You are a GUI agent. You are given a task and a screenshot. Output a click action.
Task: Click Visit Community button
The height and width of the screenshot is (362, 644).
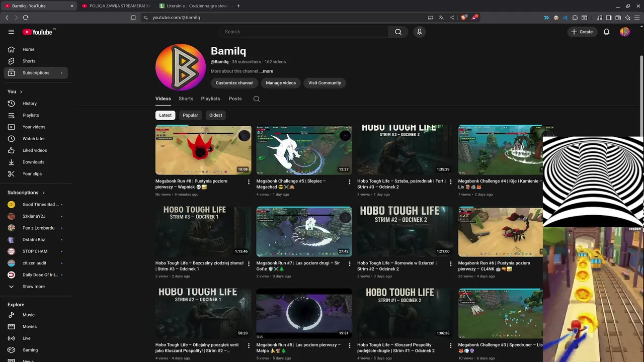coord(325,83)
